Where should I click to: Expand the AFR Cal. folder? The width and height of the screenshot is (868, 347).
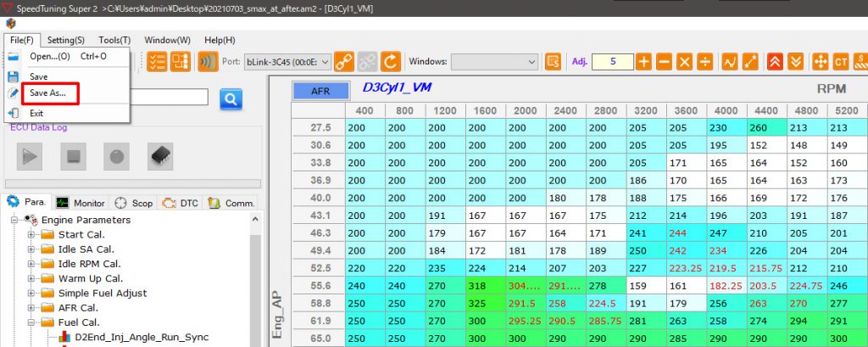click(31, 308)
